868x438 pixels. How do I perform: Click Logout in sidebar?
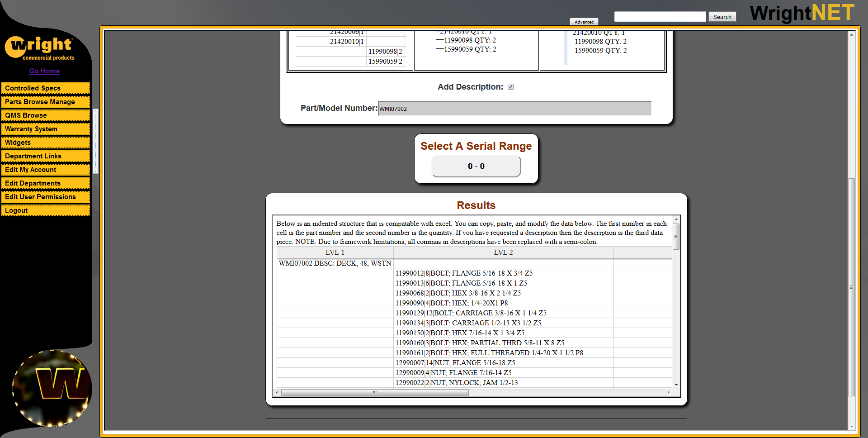tap(46, 210)
